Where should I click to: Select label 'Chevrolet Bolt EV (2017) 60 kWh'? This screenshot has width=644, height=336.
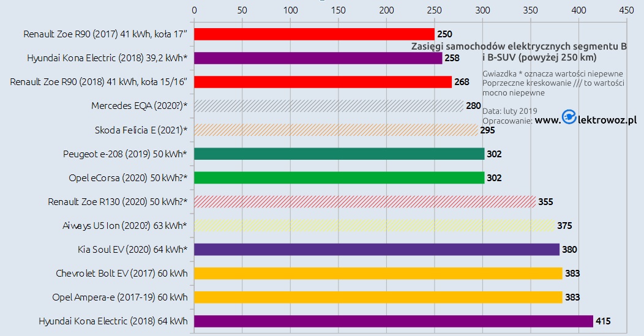[122, 273]
